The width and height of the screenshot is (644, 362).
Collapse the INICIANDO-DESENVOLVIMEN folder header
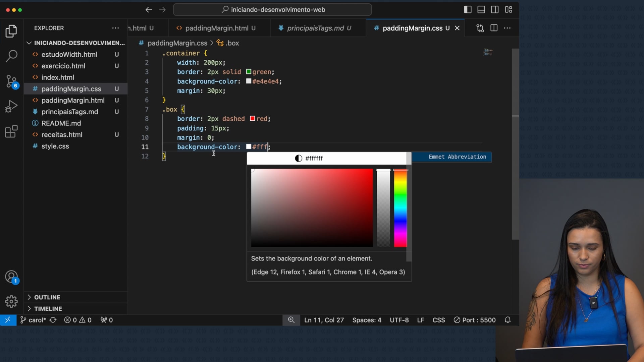tap(79, 43)
